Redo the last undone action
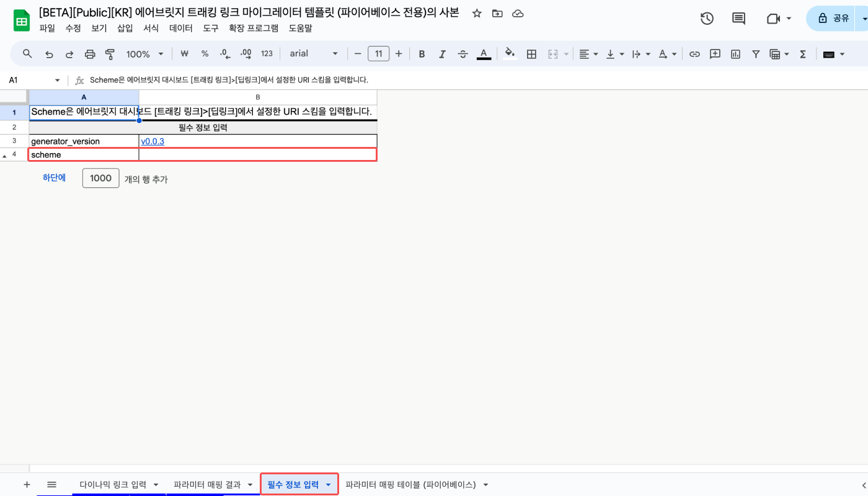This screenshot has height=496, width=868. 69,54
